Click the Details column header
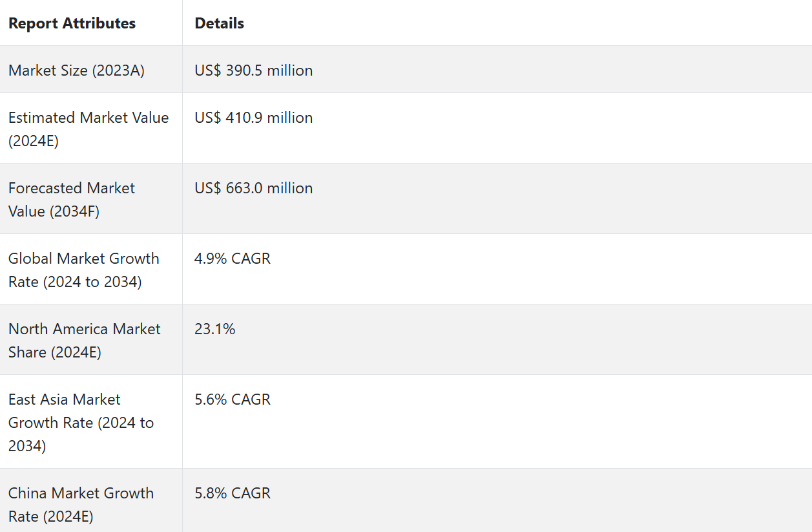This screenshot has width=812, height=532. tap(219, 23)
